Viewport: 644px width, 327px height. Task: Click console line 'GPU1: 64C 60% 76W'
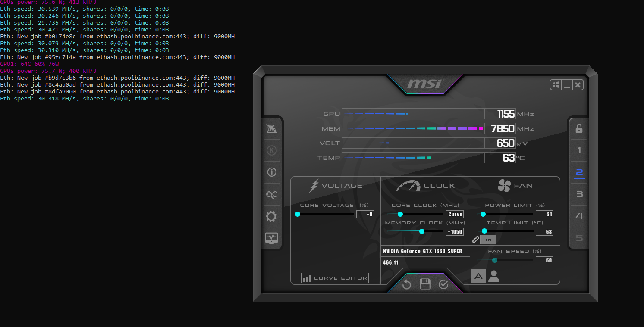pyautogui.click(x=29, y=64)
